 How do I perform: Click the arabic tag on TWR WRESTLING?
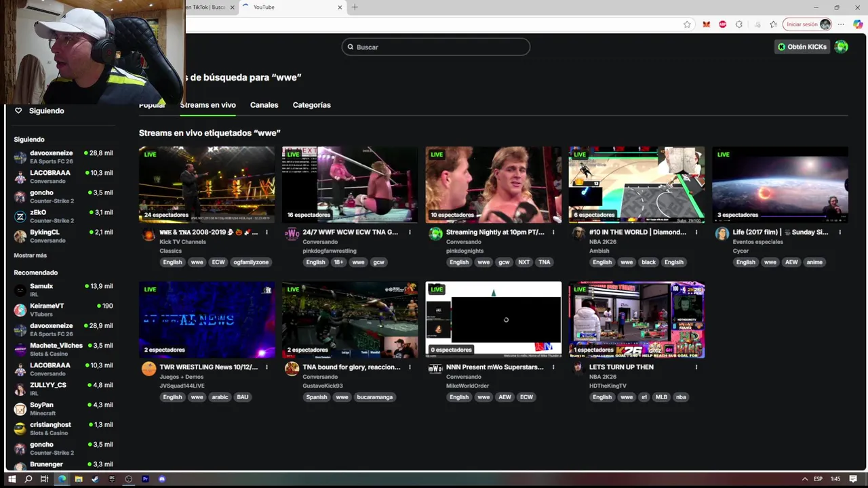[220, 397]
